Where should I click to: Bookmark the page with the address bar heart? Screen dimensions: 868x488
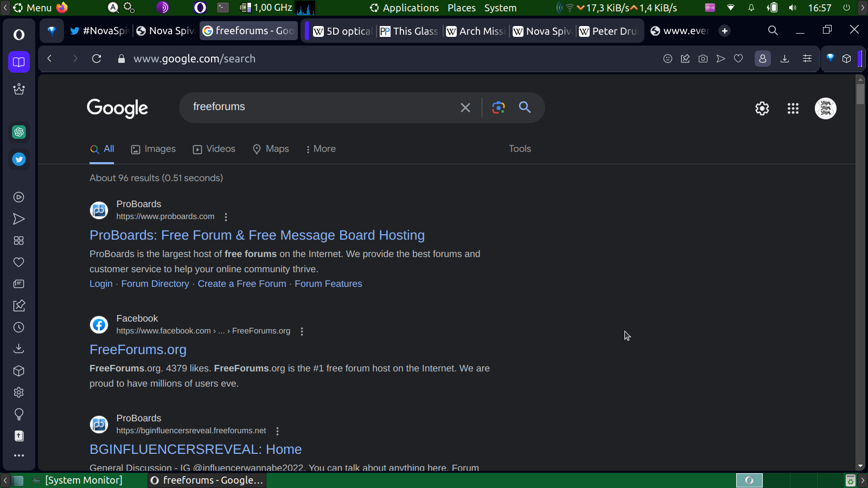tap(738, 59)
